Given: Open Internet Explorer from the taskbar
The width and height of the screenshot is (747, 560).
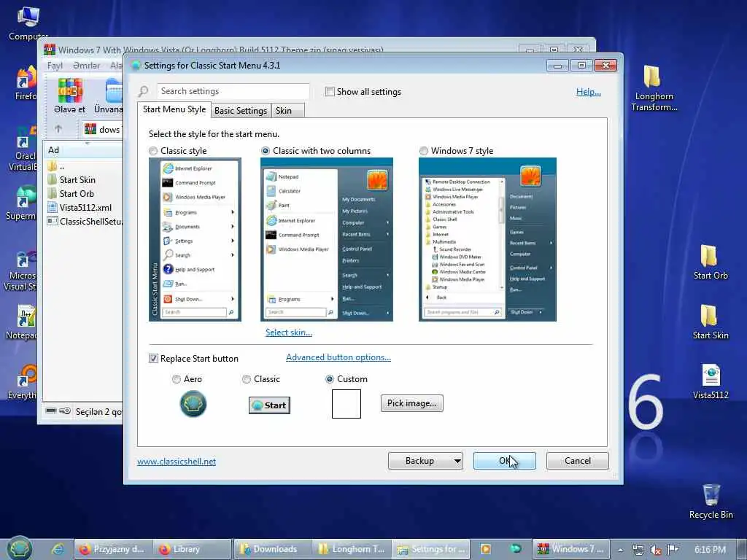Looking at the screenshot, I should click(x=58, y=549).
